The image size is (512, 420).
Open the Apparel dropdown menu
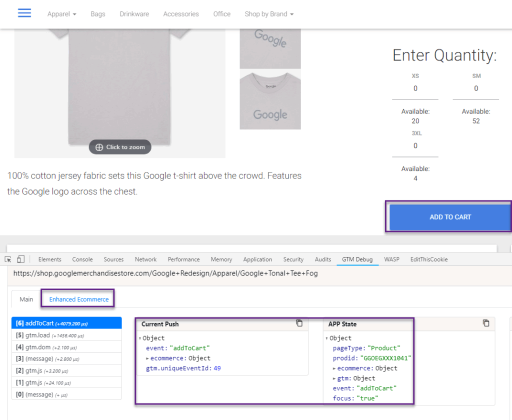[x=61, y=14]
